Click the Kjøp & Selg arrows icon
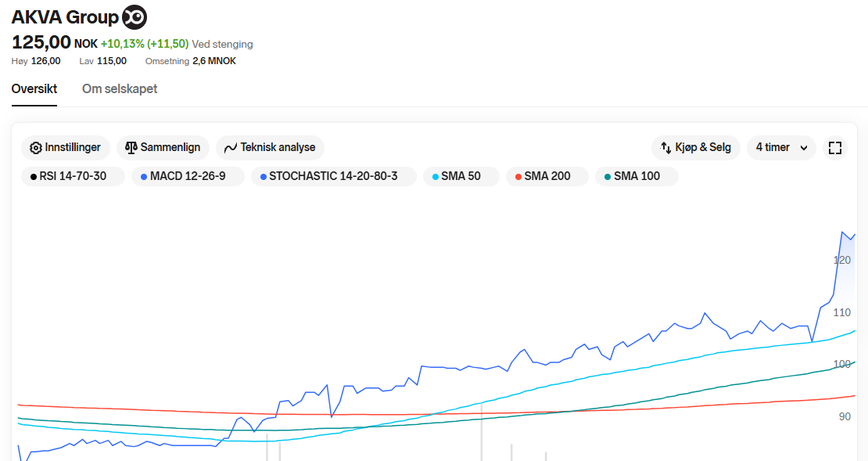Image resolution: width=868 pixels, height=461 pixels. tap(666, 147)
